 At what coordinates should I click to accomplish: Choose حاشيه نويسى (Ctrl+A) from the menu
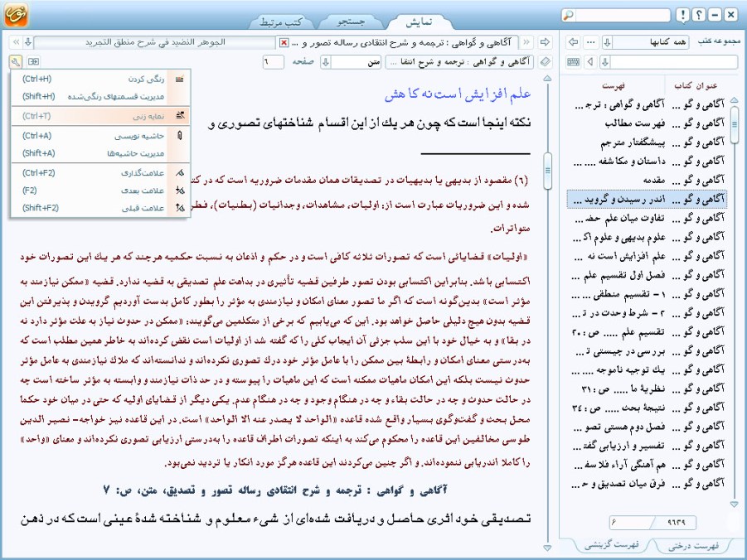tap(100, 136)
